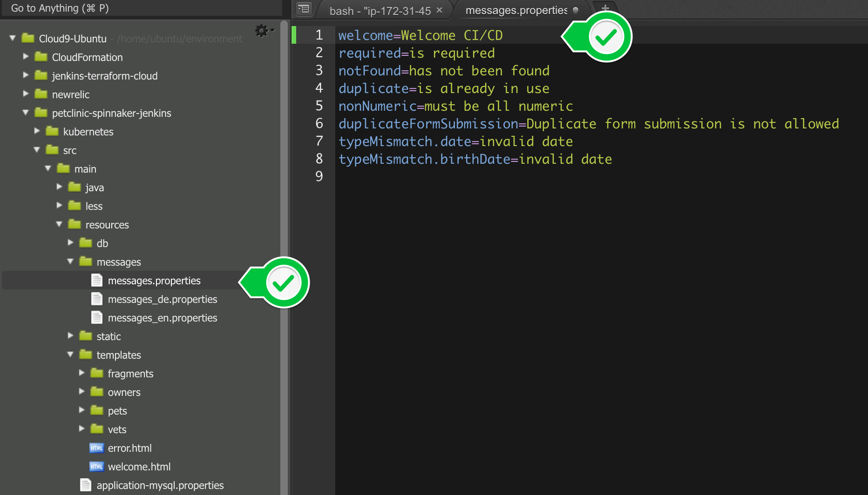Click the messages folder icon

(86, 261)
